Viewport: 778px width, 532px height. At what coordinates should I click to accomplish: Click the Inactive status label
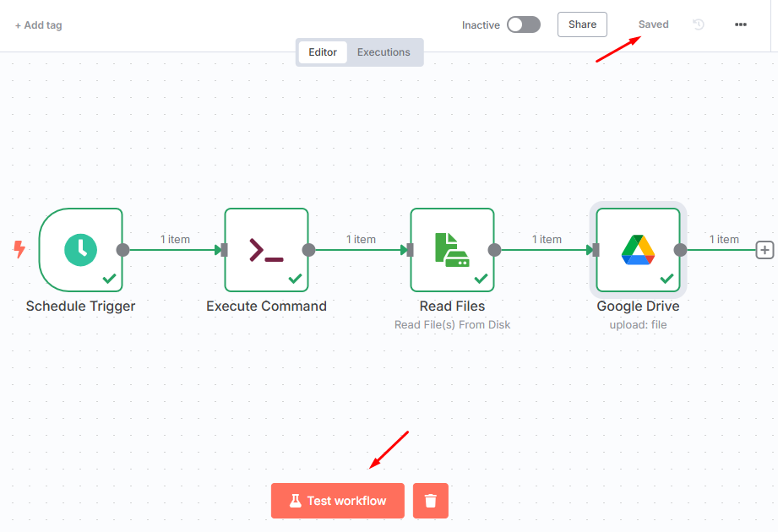click(x=481, y=25)
